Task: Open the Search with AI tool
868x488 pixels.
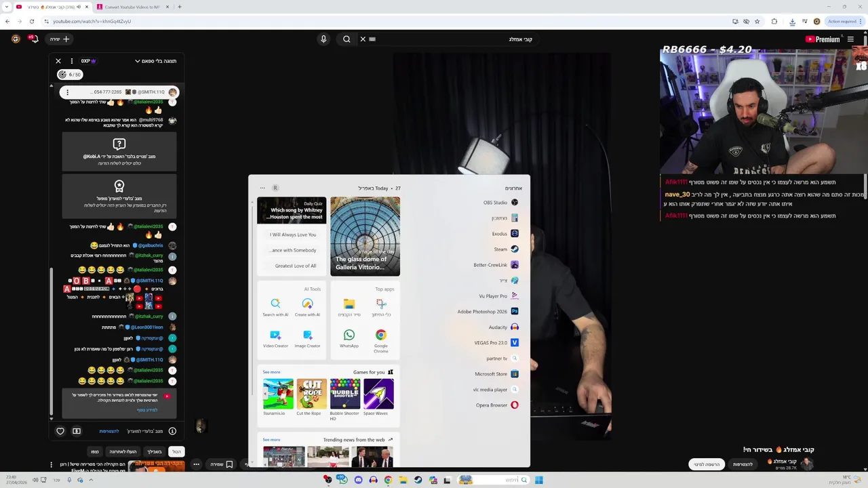Action: pyautogui.click(x=275, y=307)
